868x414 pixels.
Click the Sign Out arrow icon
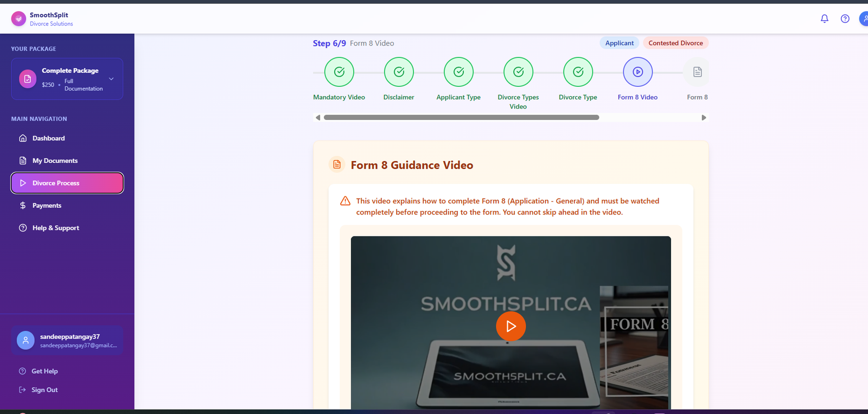point(22,390)
